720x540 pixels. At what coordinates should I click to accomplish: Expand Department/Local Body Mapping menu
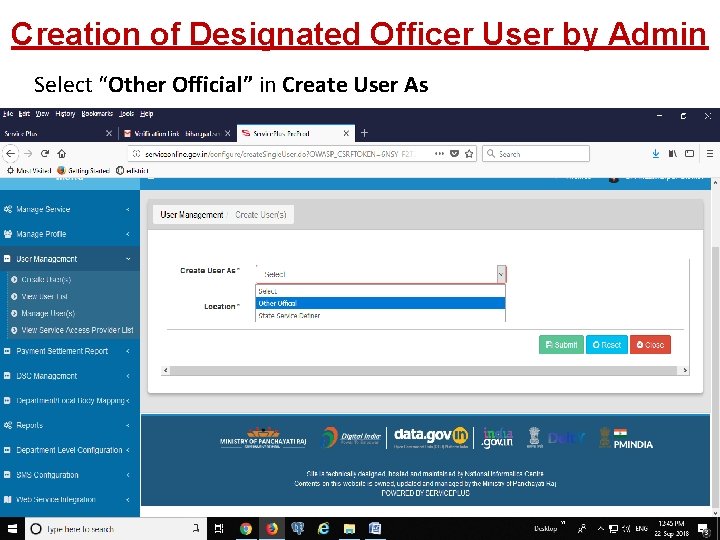(x=70, y=401)
